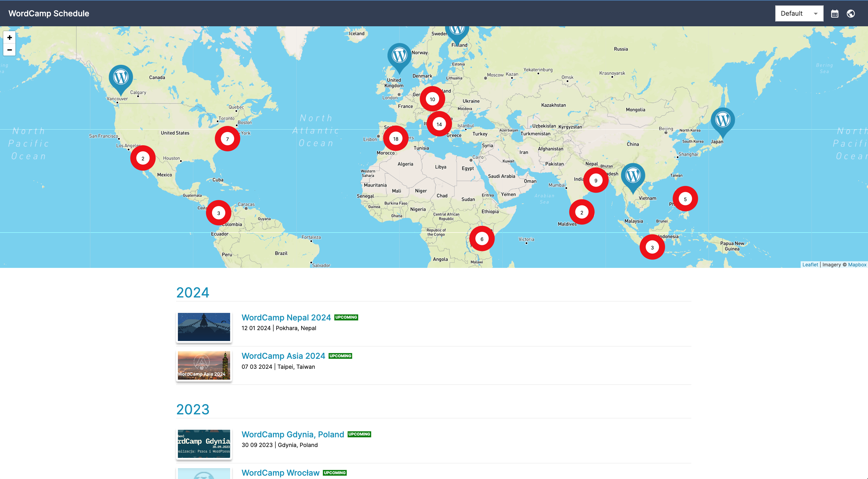Click the WordPress pin over United Kingdom
This screenshot has width=868, height=479.
tap(399, 58)
